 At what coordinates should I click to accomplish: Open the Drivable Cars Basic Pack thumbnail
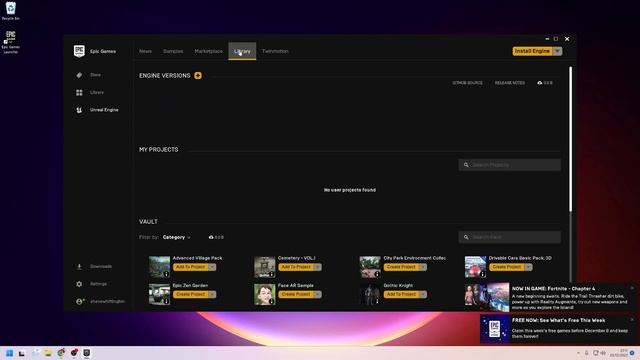pos(475,267)
